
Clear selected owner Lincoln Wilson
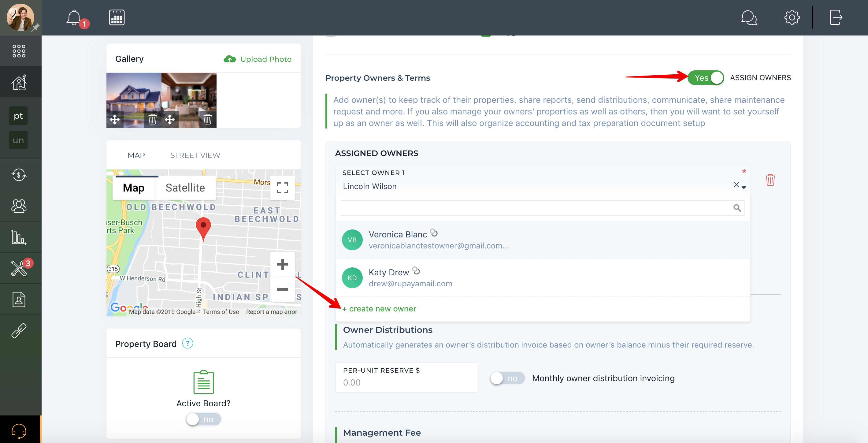point(736,185)
